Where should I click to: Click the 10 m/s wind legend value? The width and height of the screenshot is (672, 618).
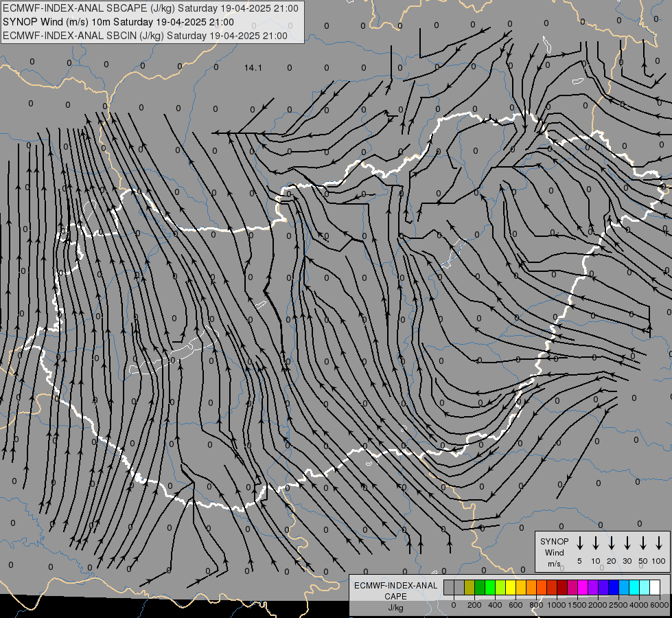pos(596,561)
